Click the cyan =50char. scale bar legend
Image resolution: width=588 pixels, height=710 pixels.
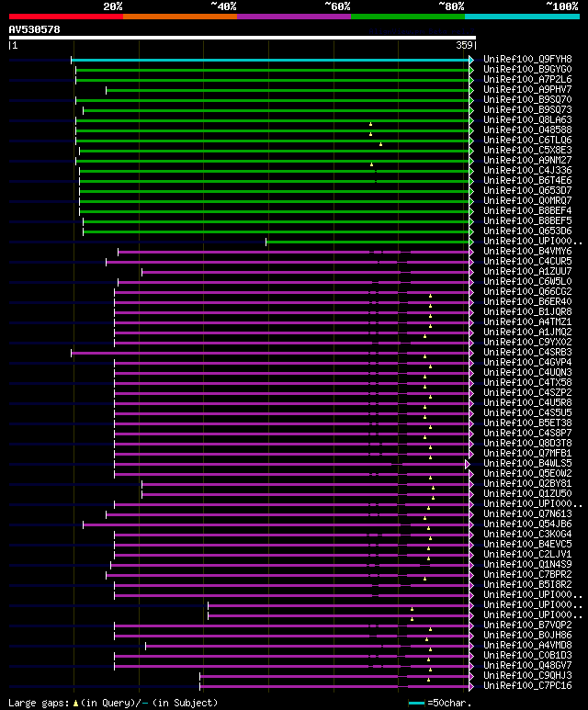click(416, 704)
